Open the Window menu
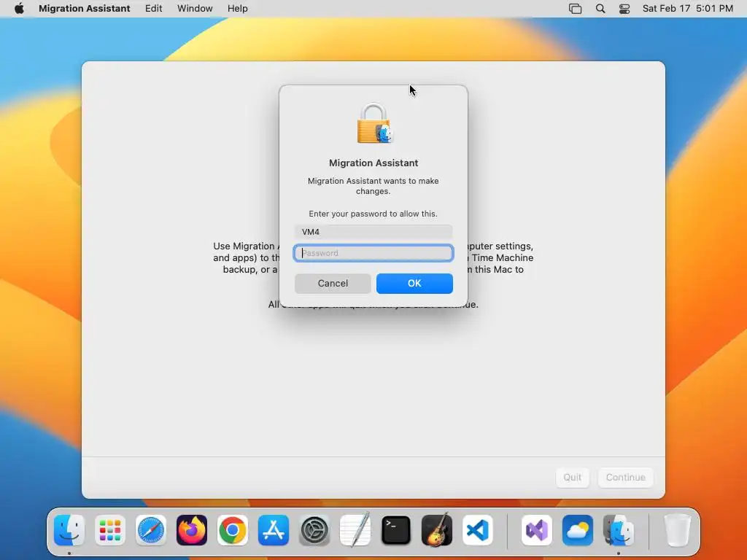This screenshot has height=560, width=747. coord(195,9)
